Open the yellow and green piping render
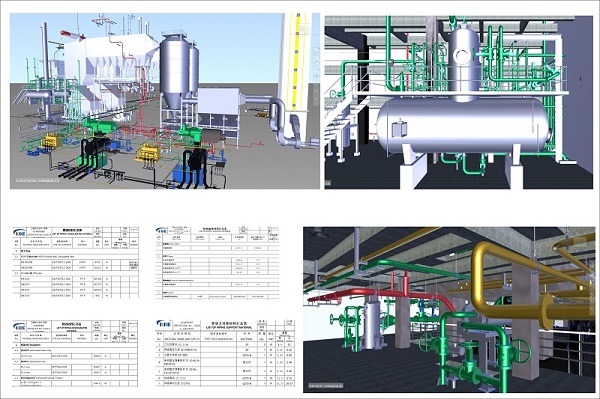 [x=449, y=310]
